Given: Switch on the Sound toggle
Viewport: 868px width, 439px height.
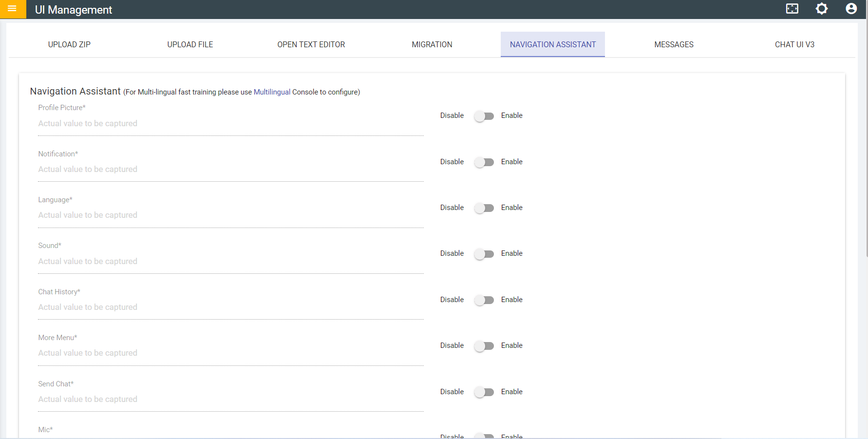Looking at the screenshot, I should pos(484,254).
